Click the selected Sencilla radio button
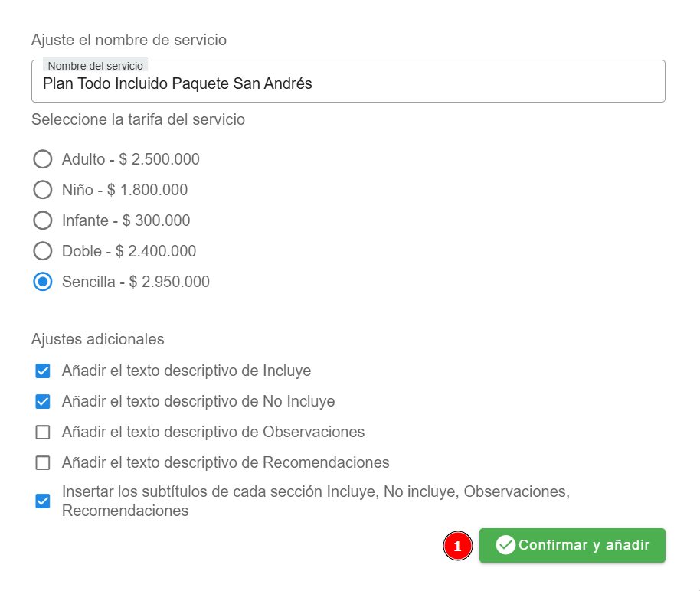This screenshot has width=700, height=591. click(43, 282)
